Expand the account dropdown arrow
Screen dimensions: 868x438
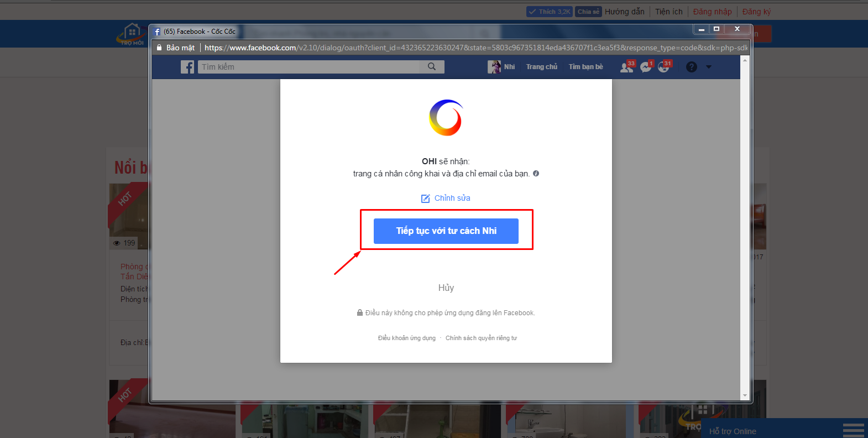point(709,67)
